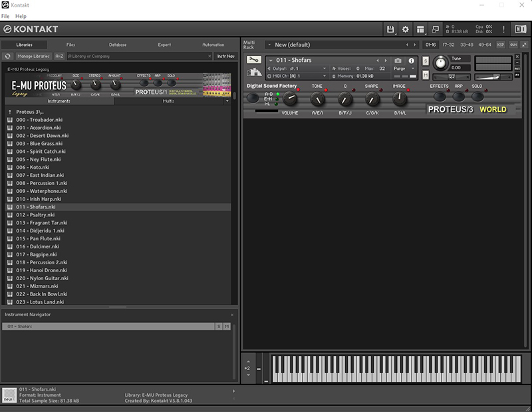Viewport: 532px width, 412px height.
Task: Remove the 011 - Shofars instrument from rack
Action: [517, 57]
